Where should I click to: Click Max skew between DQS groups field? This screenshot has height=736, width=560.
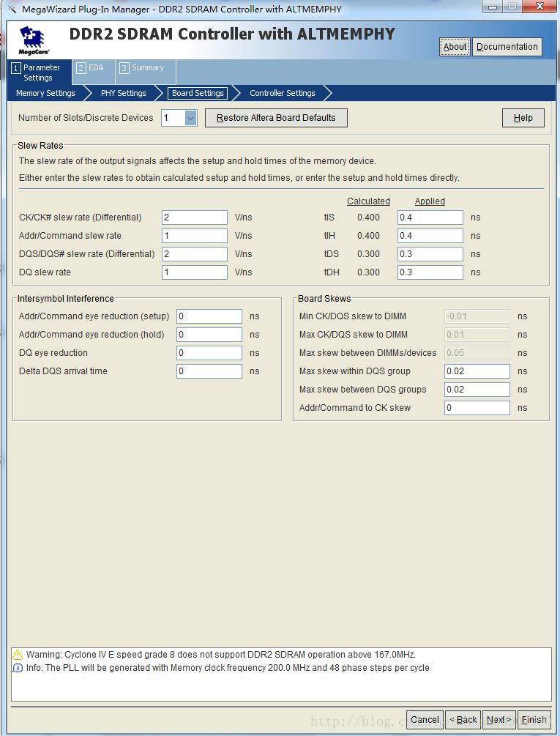coord(477,390)
